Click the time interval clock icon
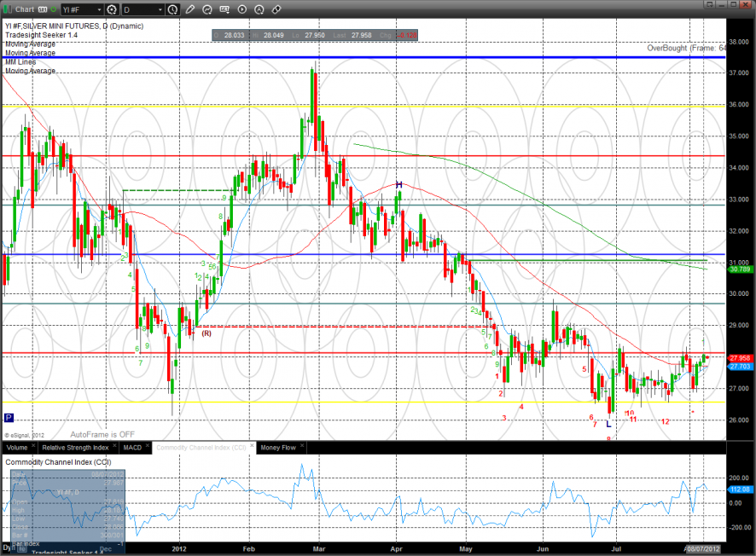This screenshot has height=556, width=756. point(173,10)
